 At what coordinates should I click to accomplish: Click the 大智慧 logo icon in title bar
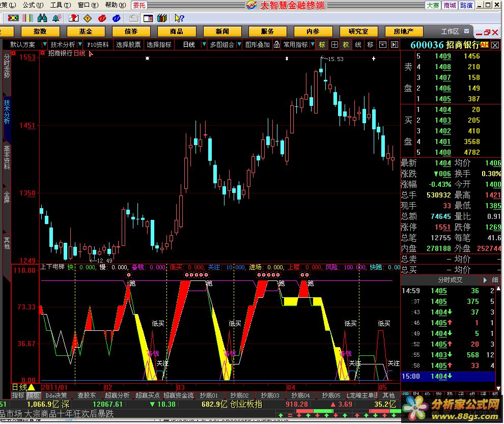(x=251, y=5)
